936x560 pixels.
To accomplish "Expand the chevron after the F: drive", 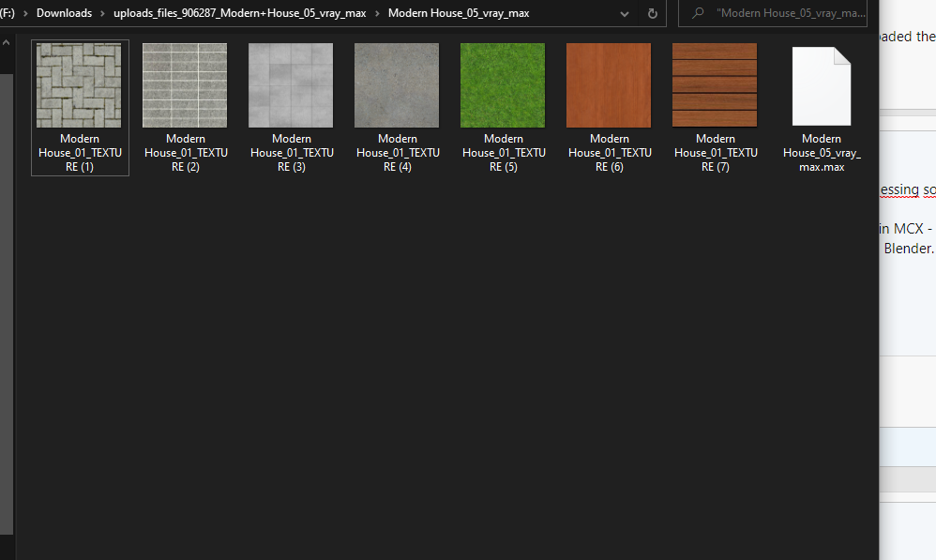I will tap(26, 13).
